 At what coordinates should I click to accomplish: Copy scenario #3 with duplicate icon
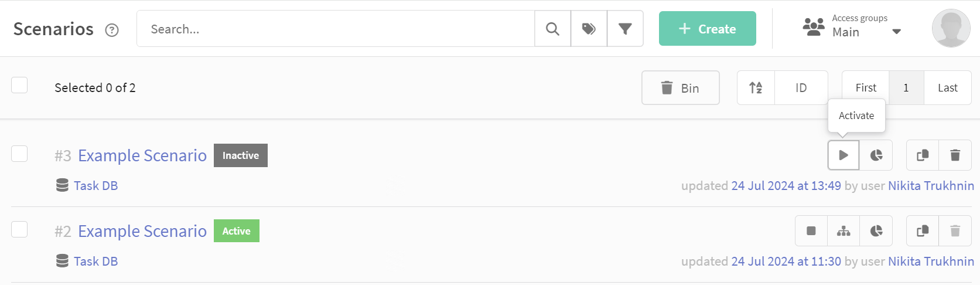pyautogui.click(x=923, y=155)
